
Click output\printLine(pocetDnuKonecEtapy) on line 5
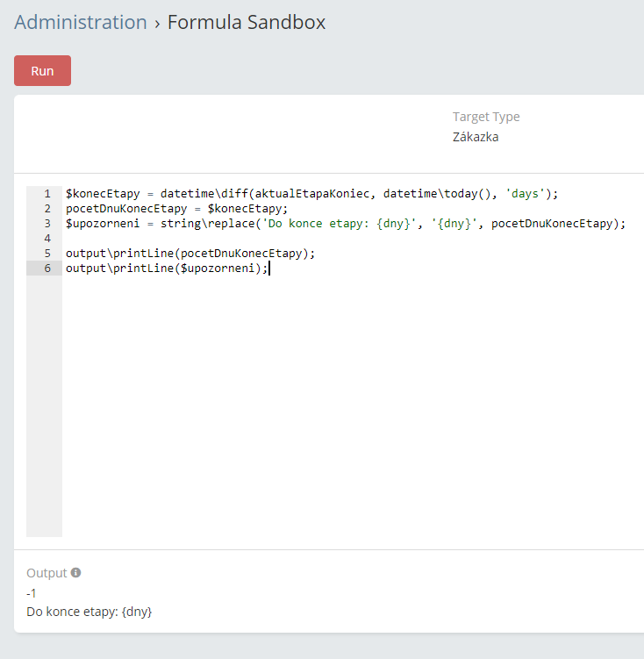pos(190,254)
